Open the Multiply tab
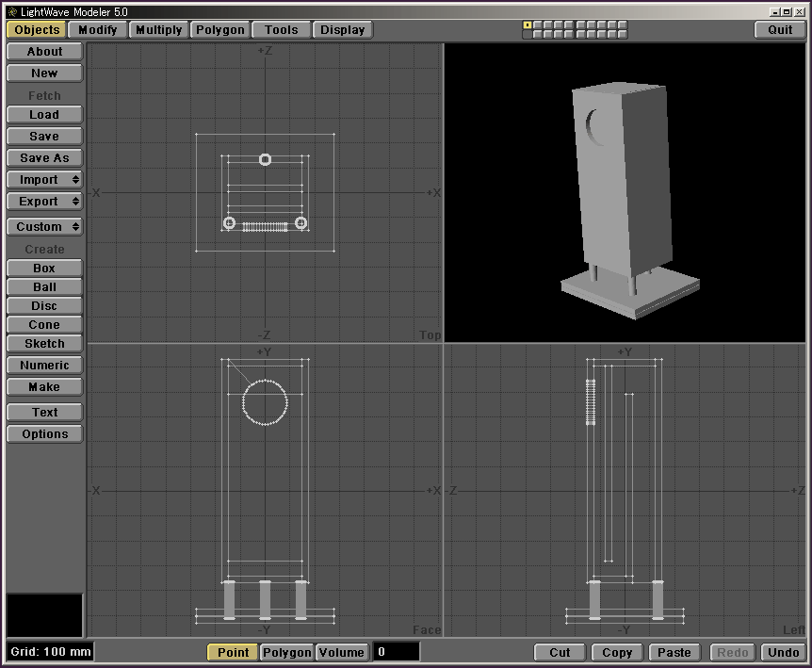812x668 pixels. coord(158,30)
